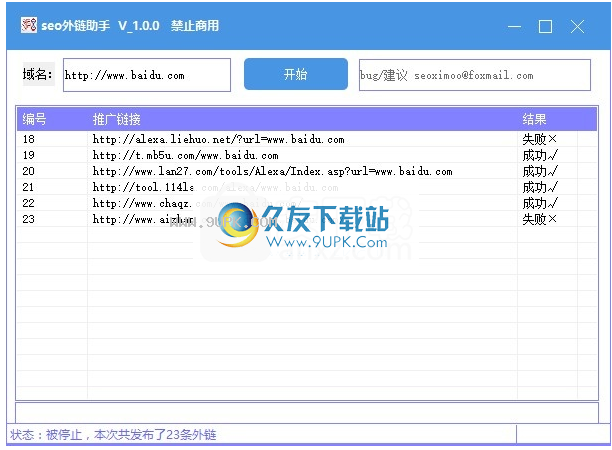
Task: Select row 22 www.chaqz link
Action: click(x=197, y=203)
